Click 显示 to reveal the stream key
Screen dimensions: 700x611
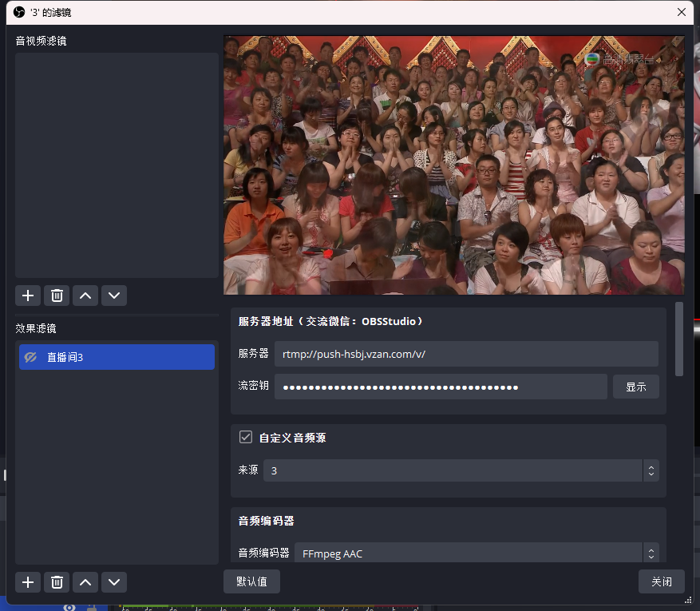635,387
